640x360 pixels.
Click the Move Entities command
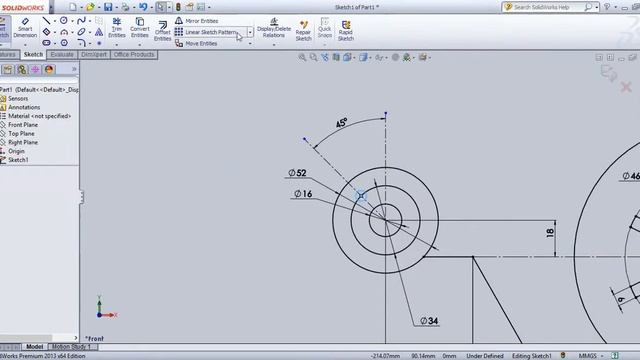[x=196, y=43]
